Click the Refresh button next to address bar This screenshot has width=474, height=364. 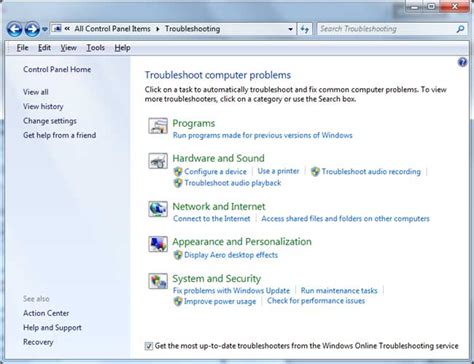pyautogui.click(x=305, y=29)
